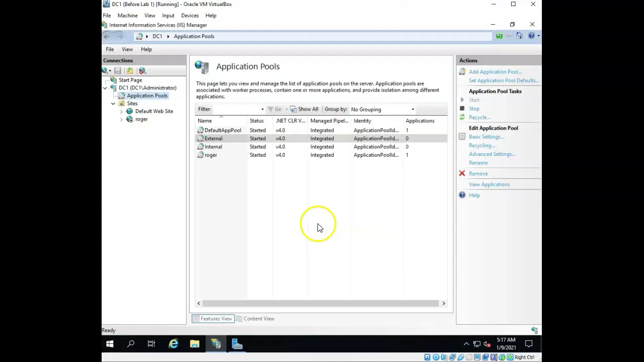Sort by Name column header

221,121
